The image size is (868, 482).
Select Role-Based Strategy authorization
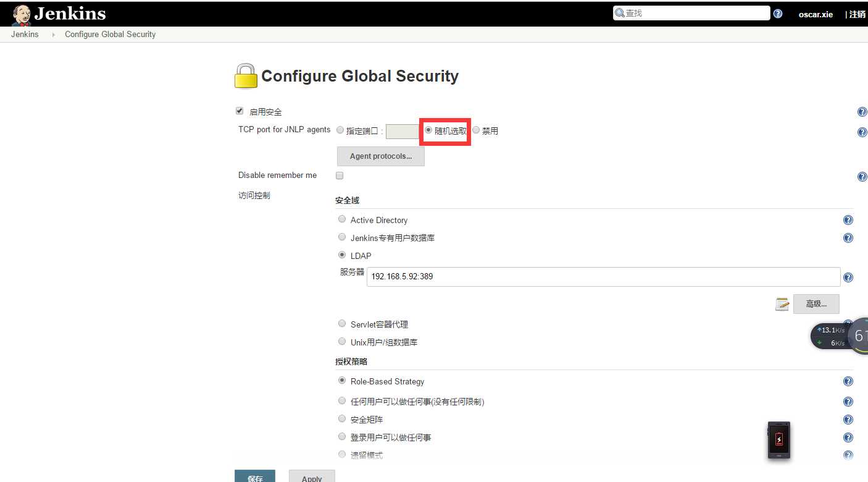342,381
